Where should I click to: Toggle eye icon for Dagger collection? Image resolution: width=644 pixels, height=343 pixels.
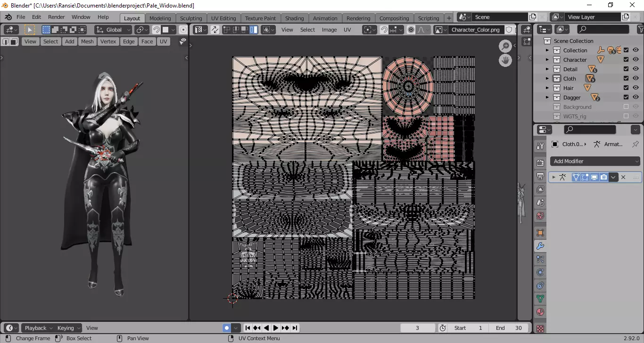tap(636, 98)
